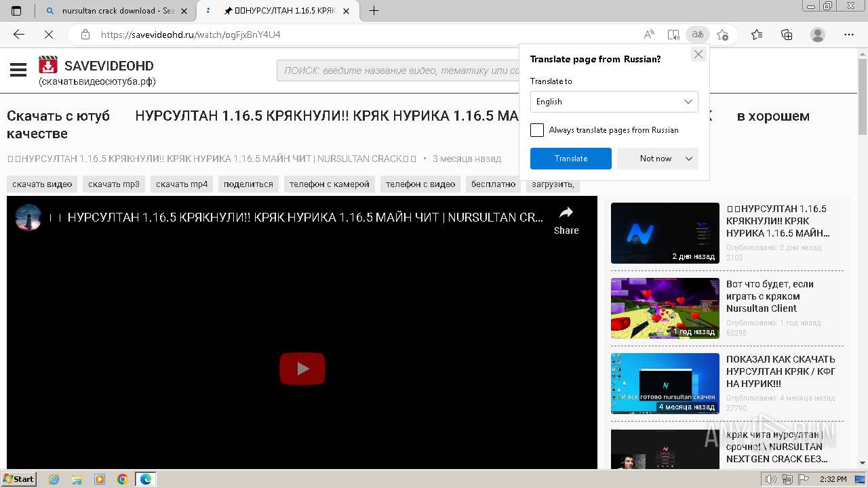Open the SAVEVIDEOHD hamburger menu
Viewport: 868px width, 488px height.
[18, 70]
